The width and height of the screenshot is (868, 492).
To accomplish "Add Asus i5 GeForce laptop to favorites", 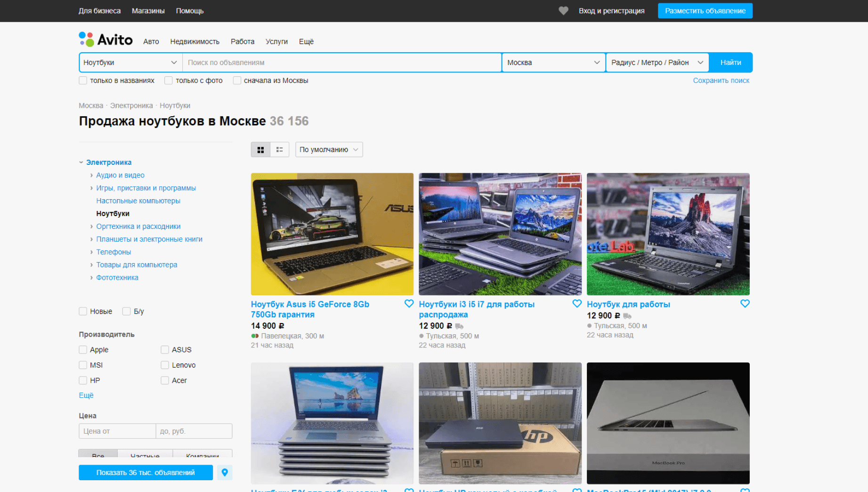I will coord(409,304).
